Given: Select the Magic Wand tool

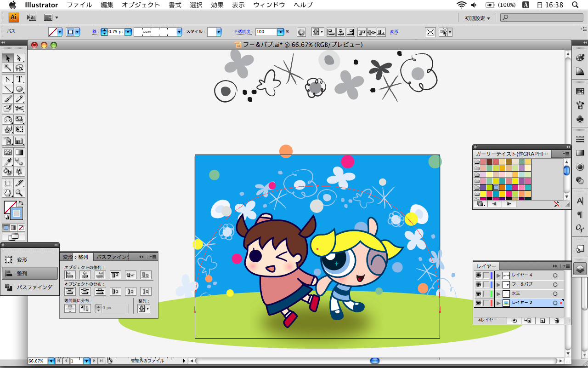Looking at the screenshot, I should click(8, 68).
